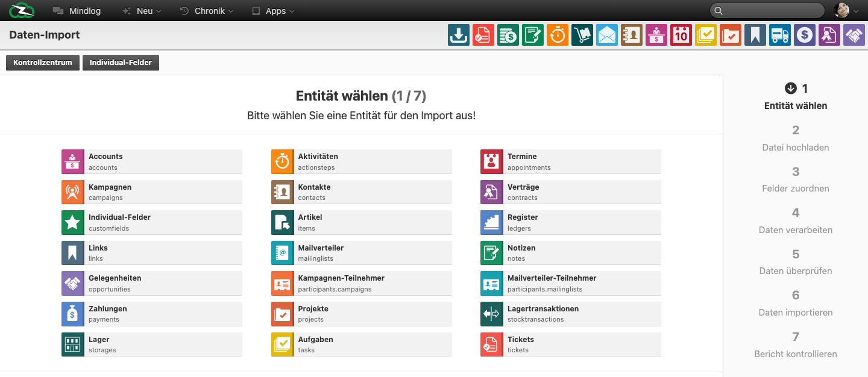Choose the Tickets entity
The image size is (868, 377).
571,344
